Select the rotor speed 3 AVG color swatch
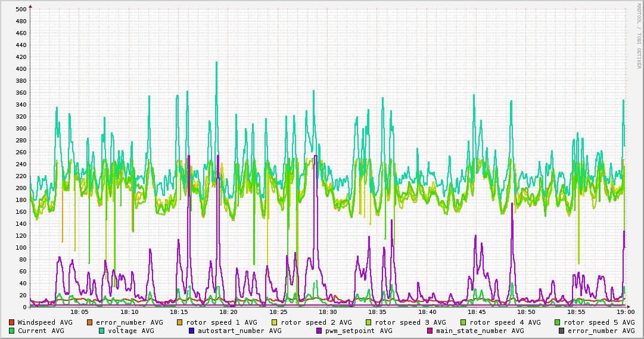This screenshot has height=339, width=644. [x=368, y=322]
